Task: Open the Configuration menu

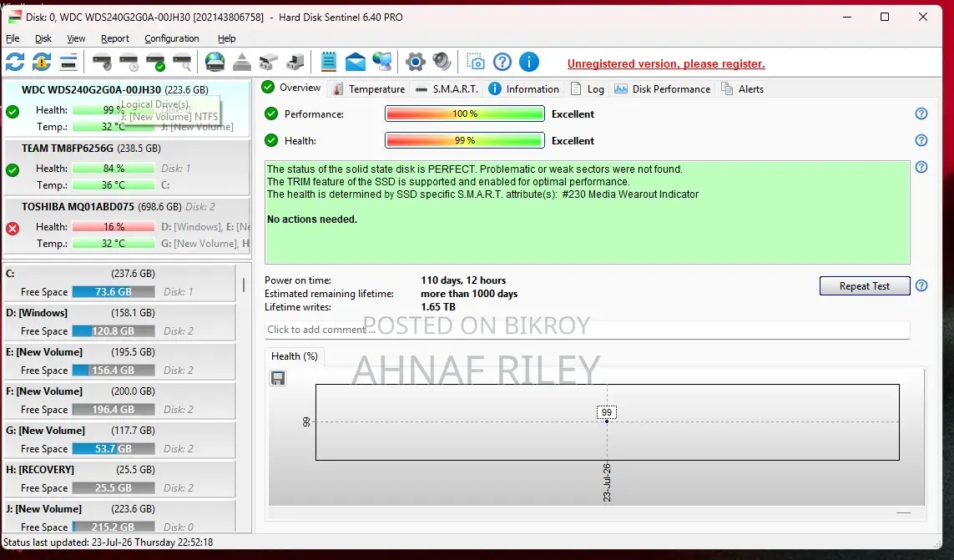Action: point(172,38)
